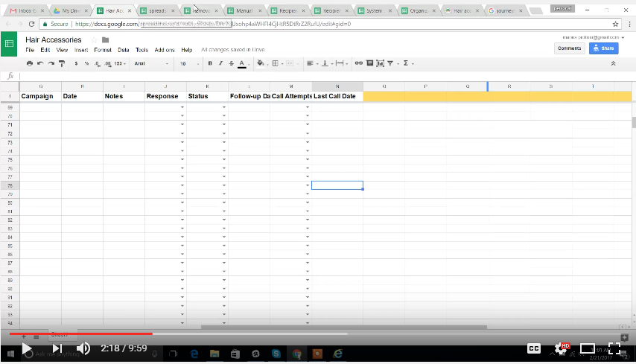Toggle bold formatting
Viewport: 636px width, 364px height.
click(x=210, y=63)
